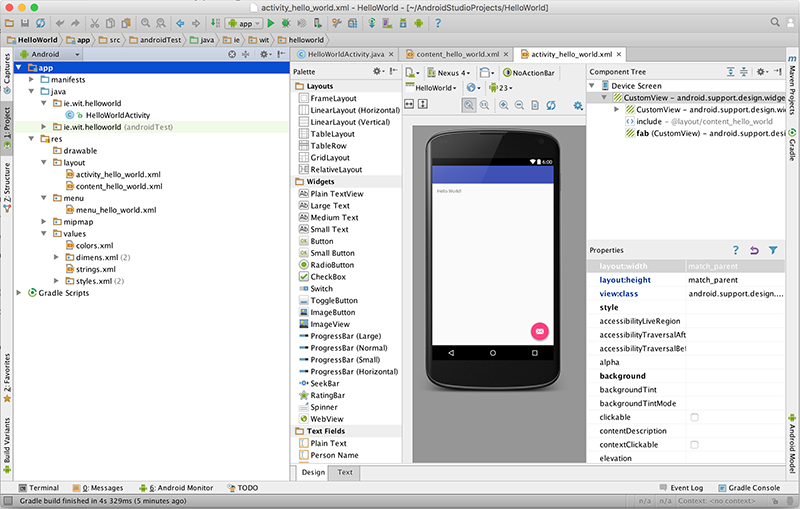Enable the clickable property checkbox
This screenshot has height=509, width=800.
pos(695,417)
